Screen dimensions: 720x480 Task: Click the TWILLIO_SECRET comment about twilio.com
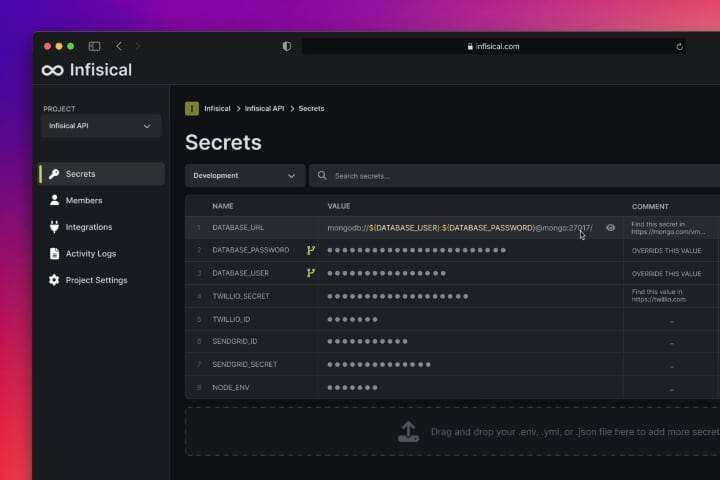[659, 295]
